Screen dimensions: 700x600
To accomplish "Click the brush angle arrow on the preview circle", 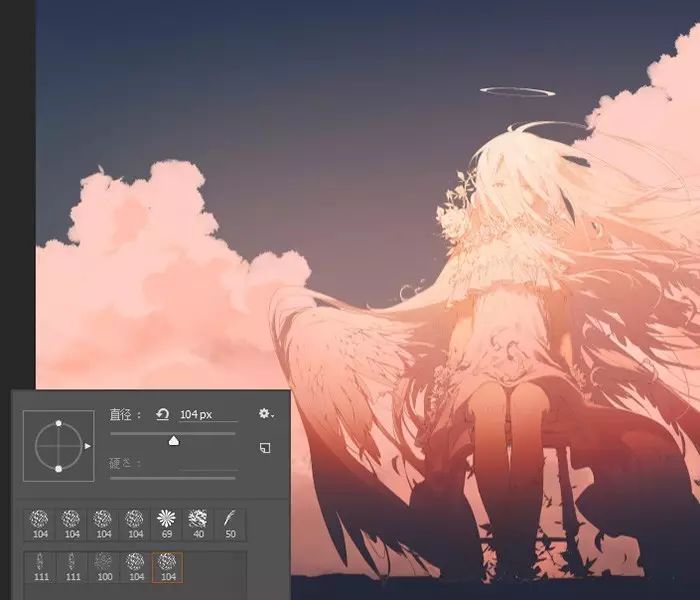I will pos(88,446).
